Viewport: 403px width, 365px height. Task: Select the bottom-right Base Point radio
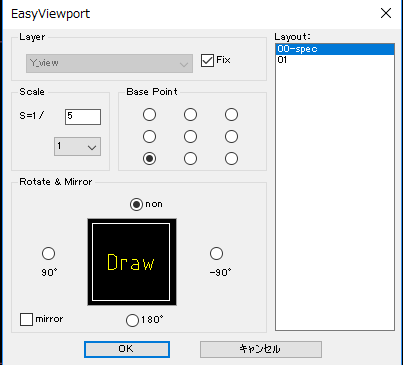pos(231,159)
